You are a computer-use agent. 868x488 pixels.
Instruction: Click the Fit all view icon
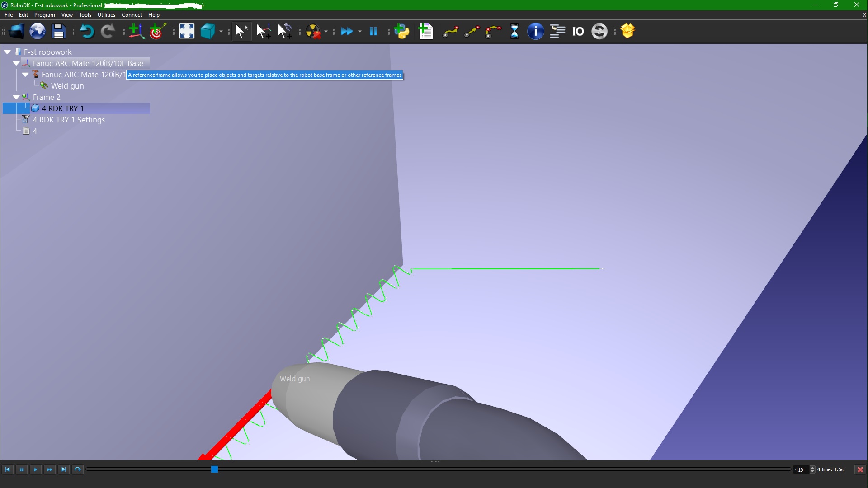tap(186, 31)
